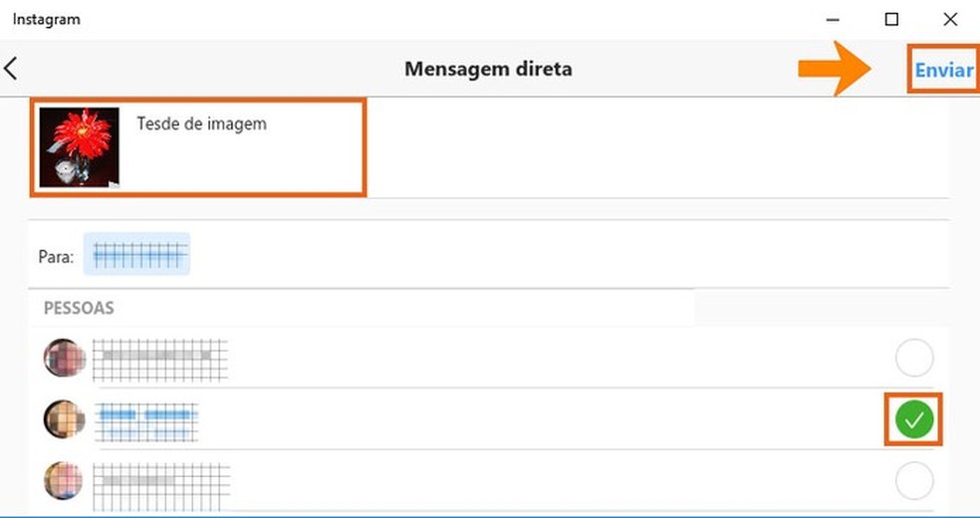Viewport: 980px width, 518px height.
Task: Select the first person's empty circle
Action: [x=914, y=358]
